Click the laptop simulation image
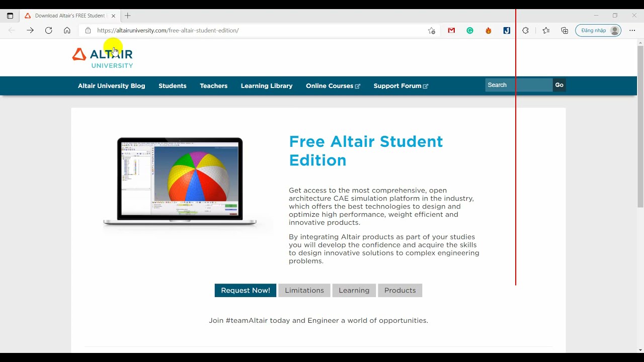 [180, 182]
